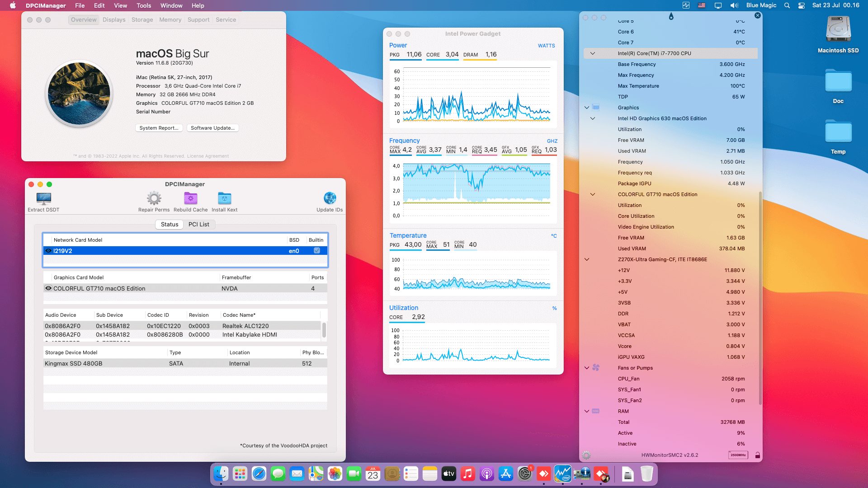Click the Rebuild Cache folder icon
The image size is (868, 488).
191,198
